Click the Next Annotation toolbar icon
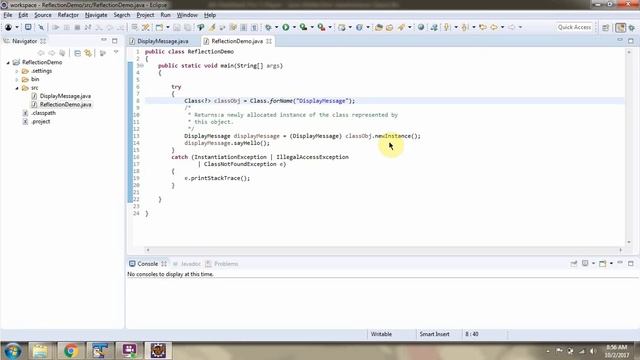This screenshot has height=360, width=640. tap(447, 27)
